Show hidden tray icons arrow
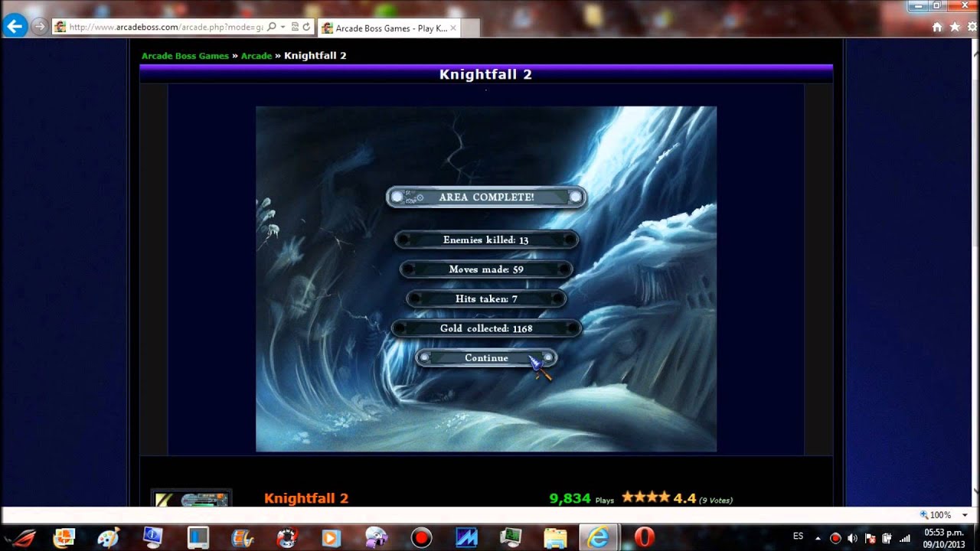Screen dimensions: 980x551 point(818,538)
